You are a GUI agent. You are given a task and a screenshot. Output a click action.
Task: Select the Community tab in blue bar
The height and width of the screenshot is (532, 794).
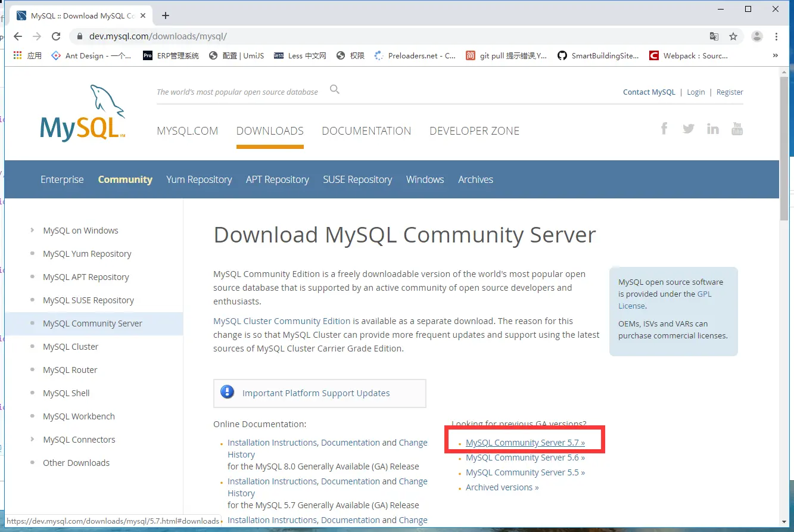(x=125, y=179)
